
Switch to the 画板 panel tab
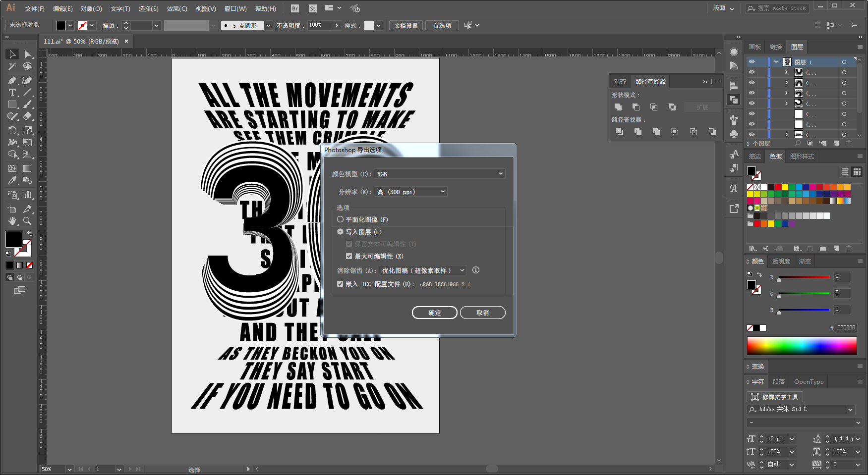click(x=755, y=47)
